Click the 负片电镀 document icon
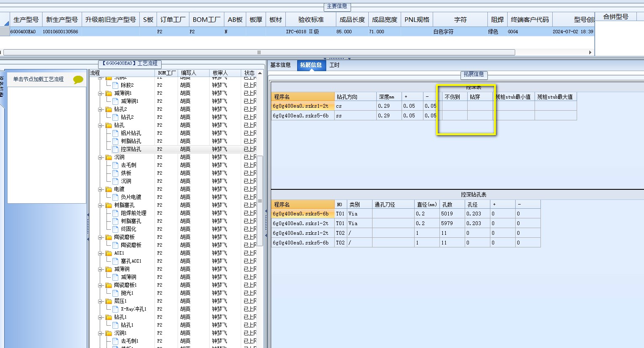This screenshot has width=644, height=348. [x=115, y=197]
